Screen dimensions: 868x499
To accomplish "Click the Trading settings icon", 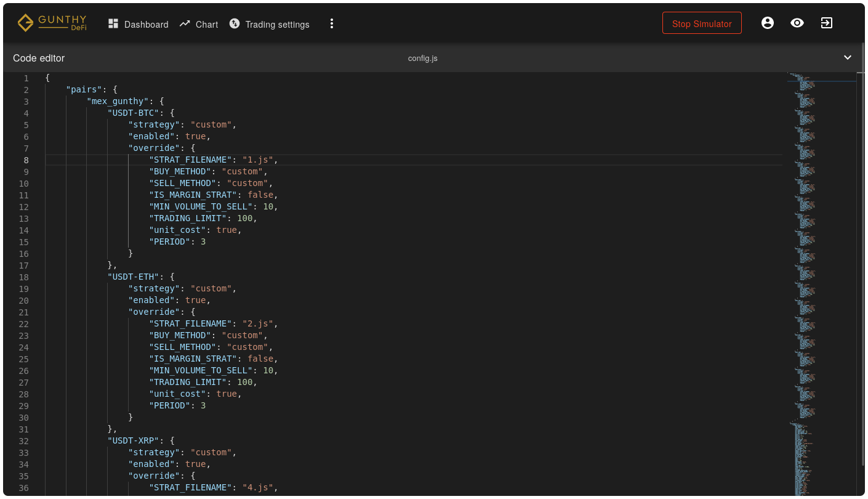I will coord(235,23).
